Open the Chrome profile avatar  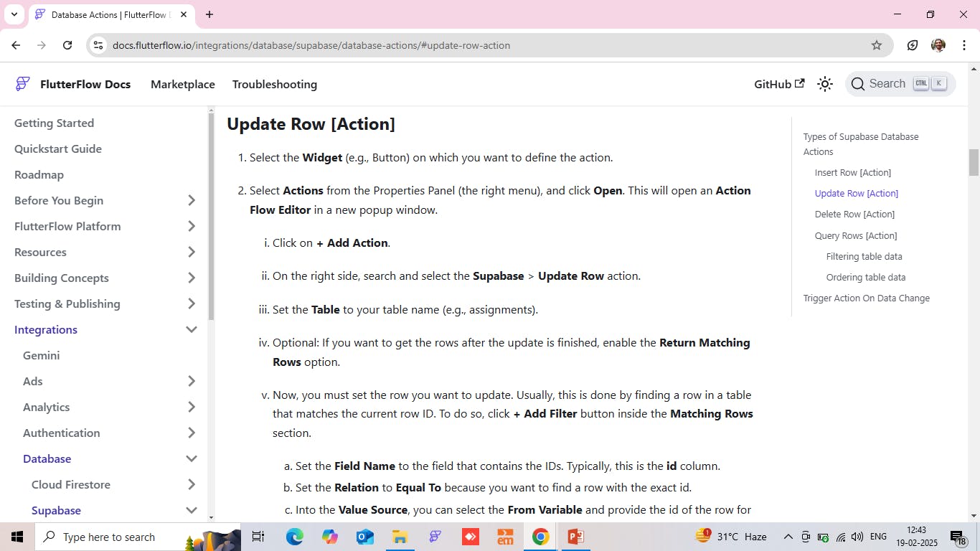point(938,45)
